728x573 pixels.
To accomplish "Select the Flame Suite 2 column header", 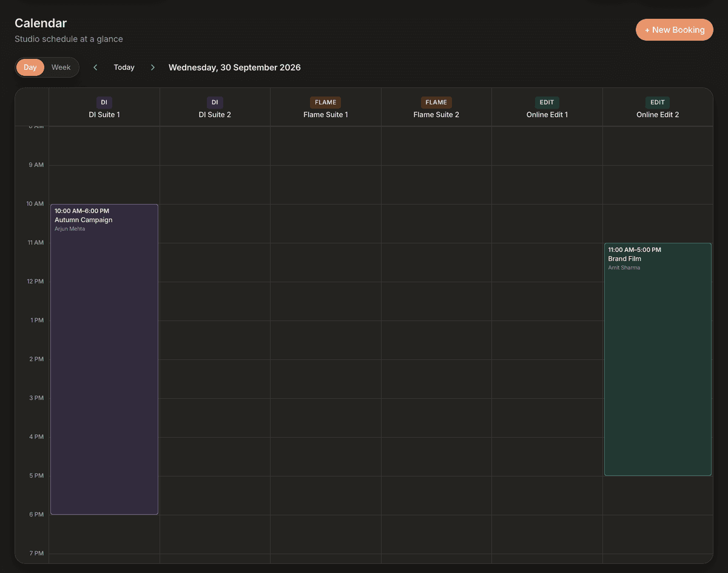I will (436, 107).
